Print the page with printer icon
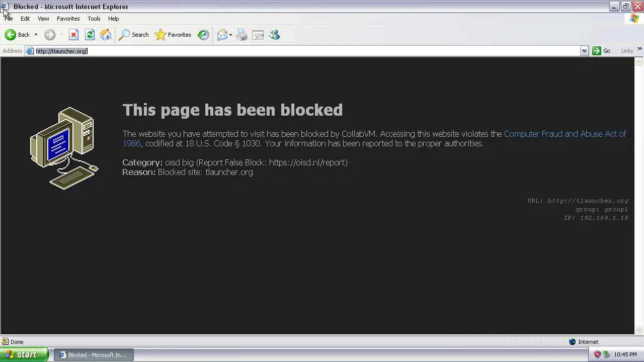The height and width of the screenshot is (362, 644). coord(242,35)
